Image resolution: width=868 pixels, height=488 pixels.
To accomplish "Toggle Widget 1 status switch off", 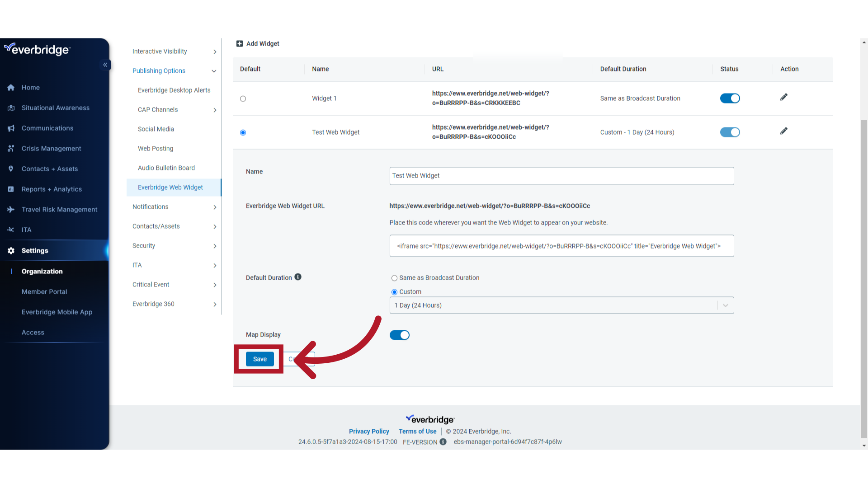I will (x=730, y=98).
